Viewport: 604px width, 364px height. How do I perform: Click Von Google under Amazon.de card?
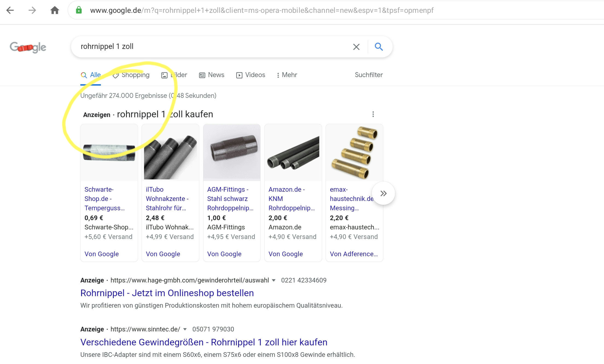[285, 254]
